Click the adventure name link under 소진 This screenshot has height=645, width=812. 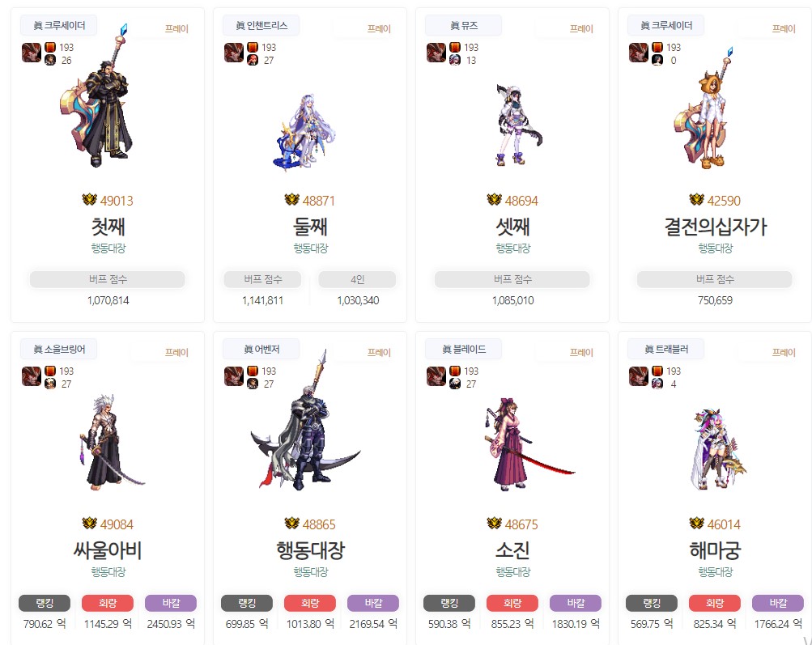512,572
